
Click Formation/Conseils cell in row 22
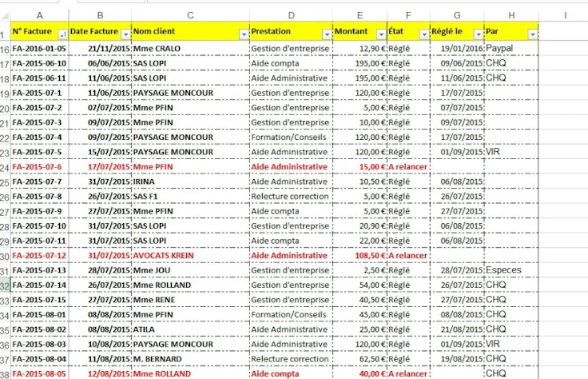tap(291, 138)
